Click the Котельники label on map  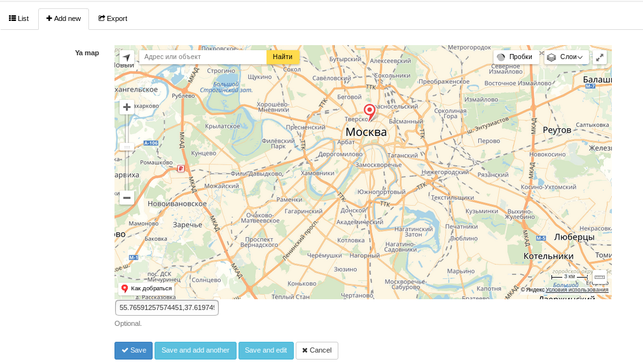click(548, 256)
